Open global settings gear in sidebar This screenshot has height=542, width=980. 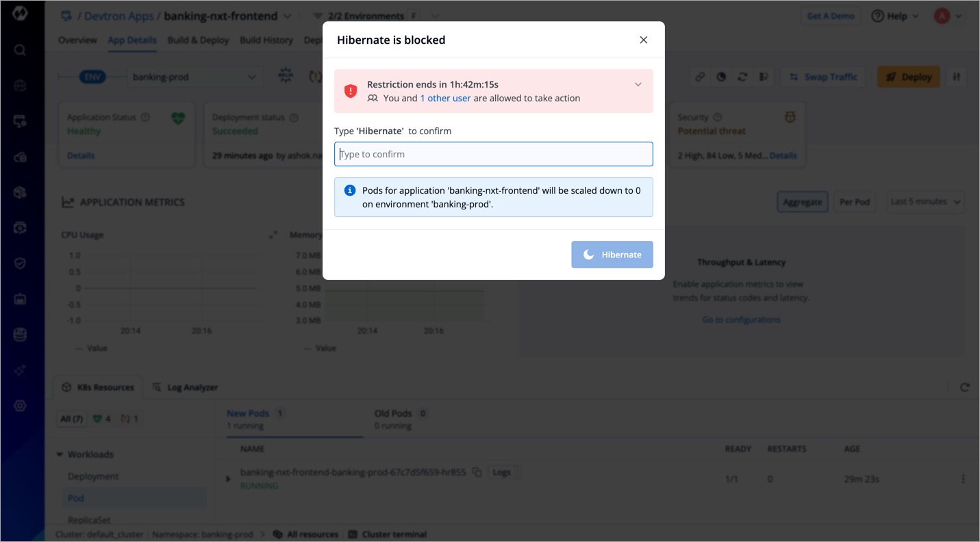point(20,406)
